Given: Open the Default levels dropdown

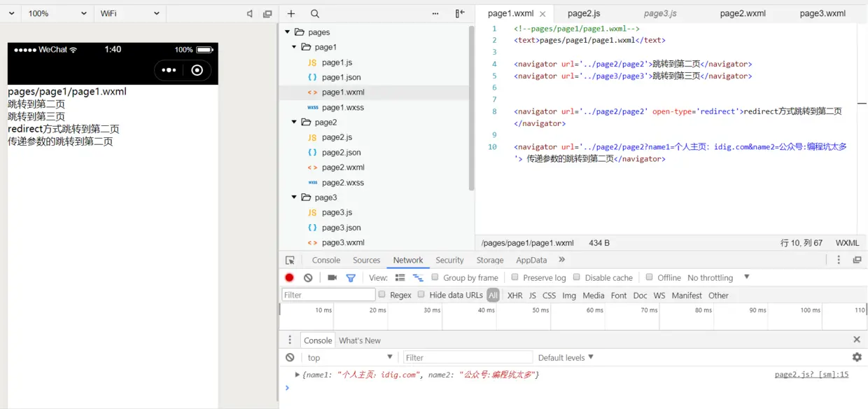Looking at the screenshot, I should coord(566,357).
